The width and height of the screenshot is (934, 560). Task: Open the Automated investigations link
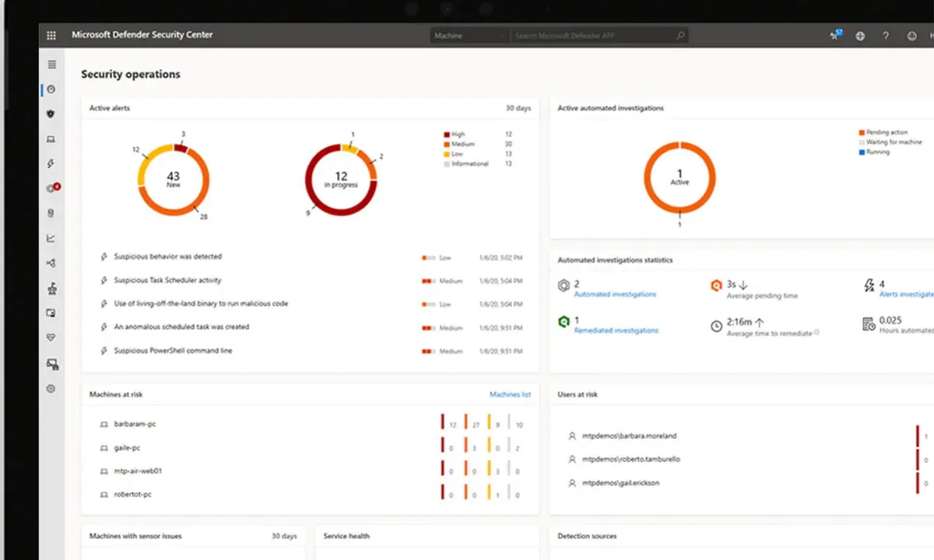[615, 295]
